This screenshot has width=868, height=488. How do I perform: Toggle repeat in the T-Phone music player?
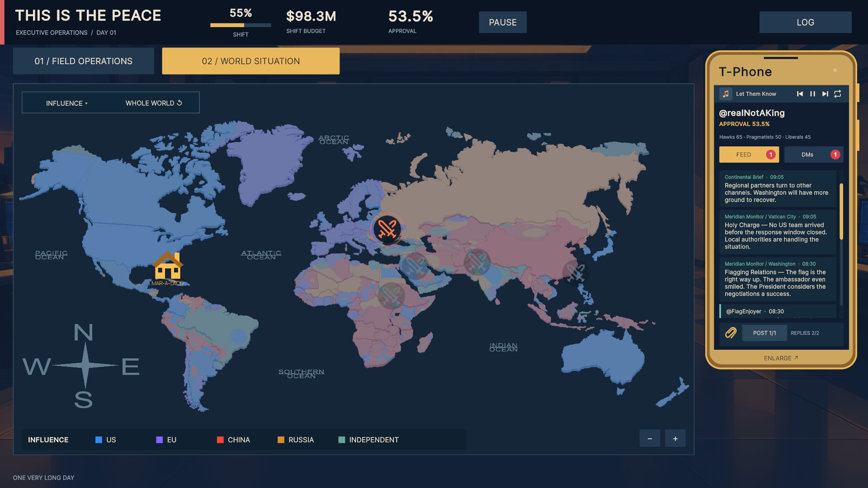[838, 94]
